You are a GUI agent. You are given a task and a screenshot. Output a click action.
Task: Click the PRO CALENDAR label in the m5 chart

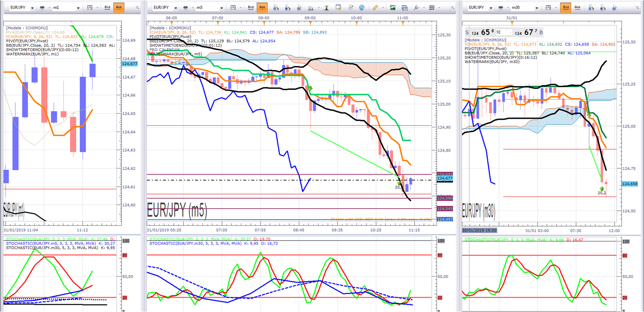pos(165,50)
